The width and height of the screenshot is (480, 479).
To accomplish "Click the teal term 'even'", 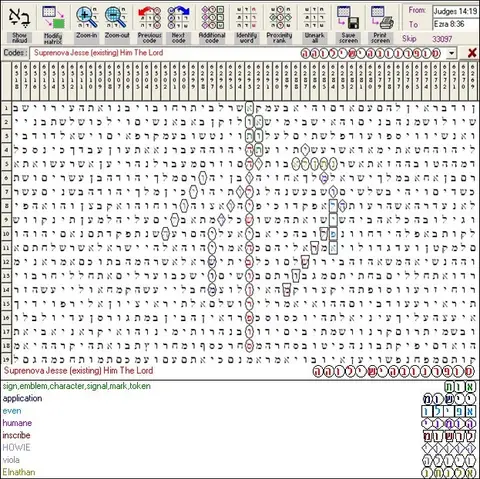I will 12,411.
